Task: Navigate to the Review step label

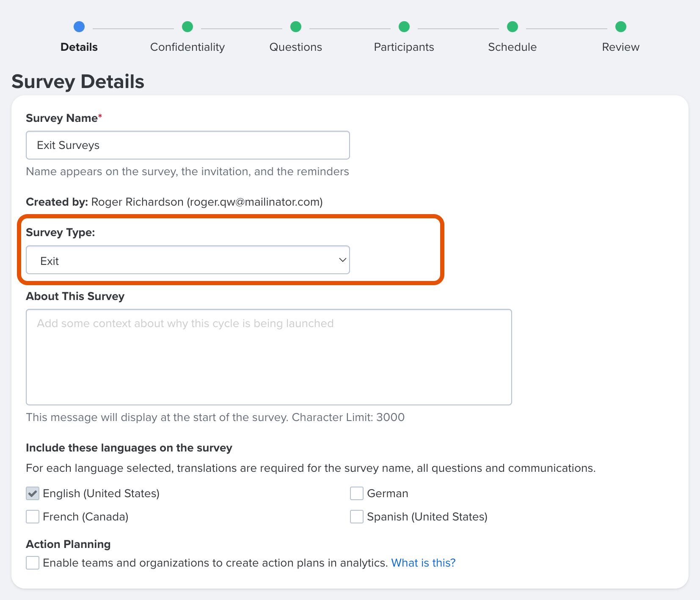Action: tap(620, 47)
